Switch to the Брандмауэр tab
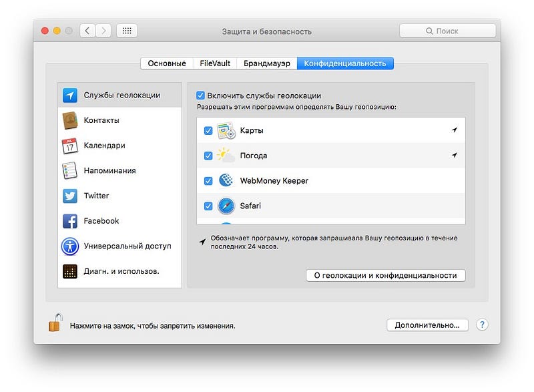Image resolution: width=534 pixels, height=392 pixels. (266, 63)
